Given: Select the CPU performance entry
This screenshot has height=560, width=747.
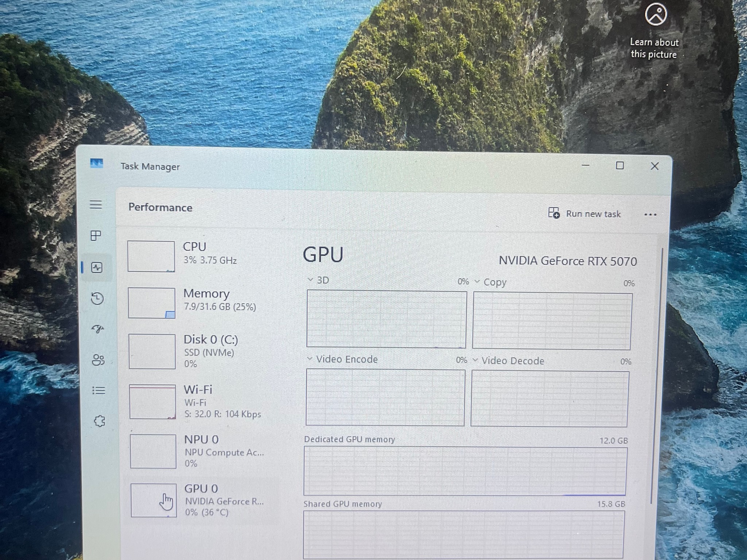Looking at the screenshot, I should click(x=201, y=256).
